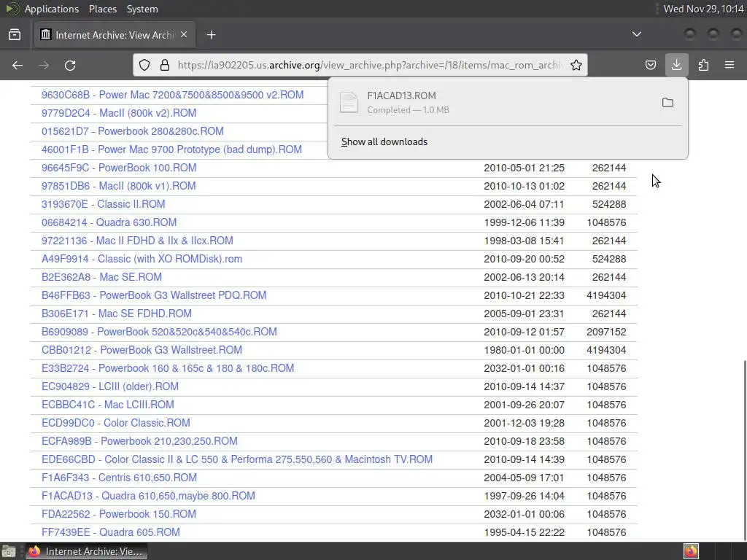Bookmark this page with the star icon

coord(576,65)
